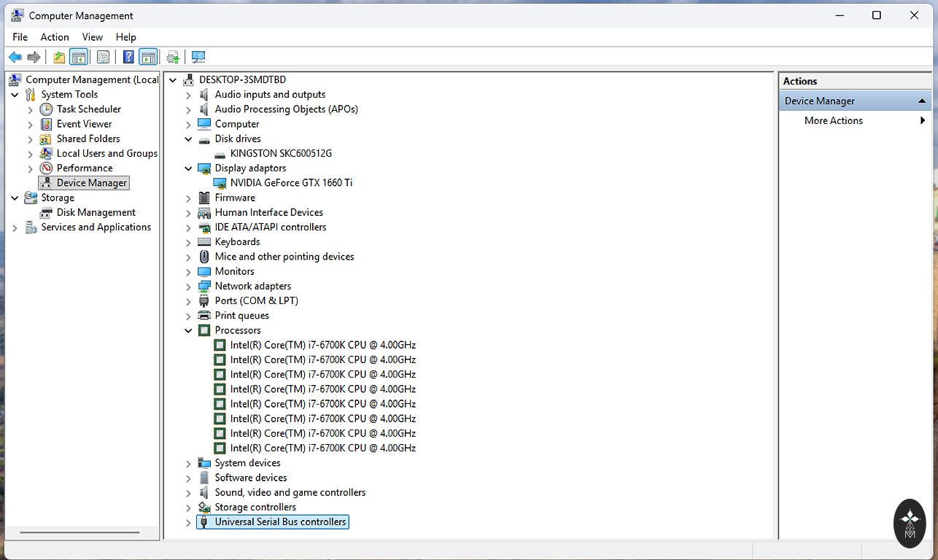This screenshot has width=938, height=560.
Task: Click the Up one level folder icon
Action: pyautogui.click(x=59, y=58)
